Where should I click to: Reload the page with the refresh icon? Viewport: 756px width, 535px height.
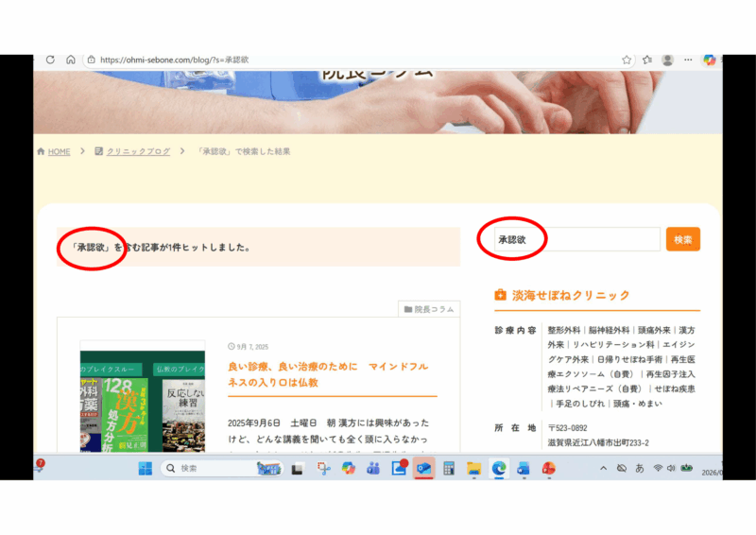click(50, 60)
